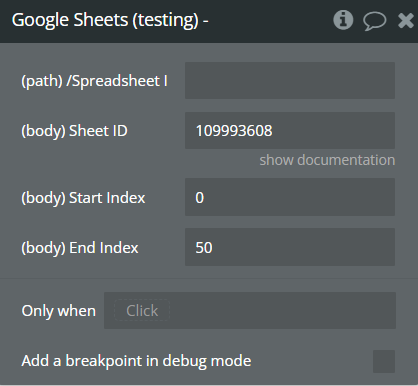This screenshot has width=418, height=386.
Task: Enable the debug mode breakpoint checkbox
Action: click(384, 361)
